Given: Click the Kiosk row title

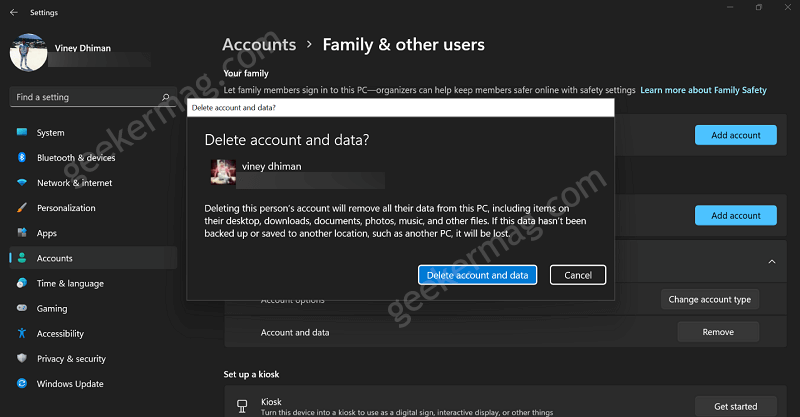Looking at the screenshot, I should tap(271, 402).
